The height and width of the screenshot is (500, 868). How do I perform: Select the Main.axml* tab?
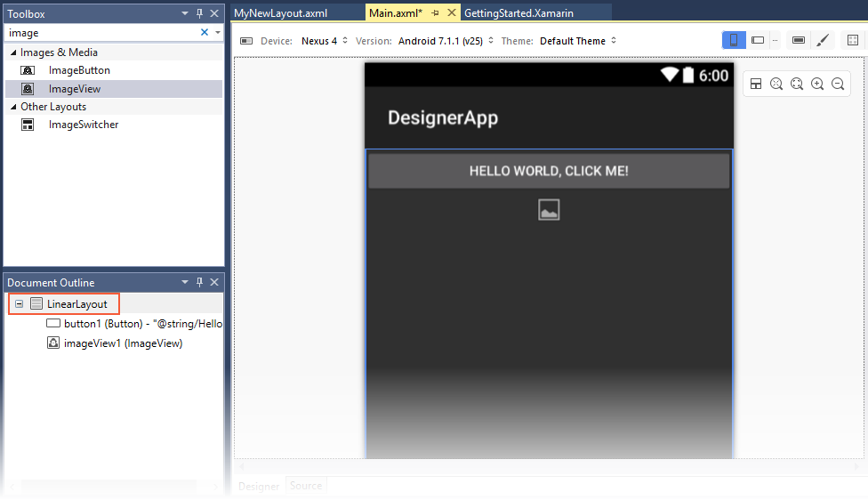coord(396,12)
